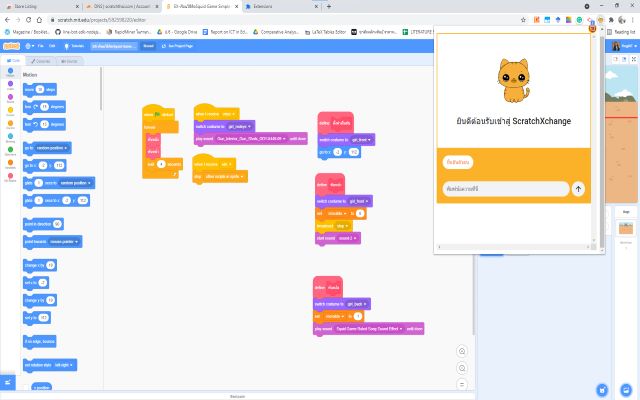This screenshot has height=400, width=640.
Task: Open 'mouse-pointer' dropdown in point towards block
Action: pos(63,242)
